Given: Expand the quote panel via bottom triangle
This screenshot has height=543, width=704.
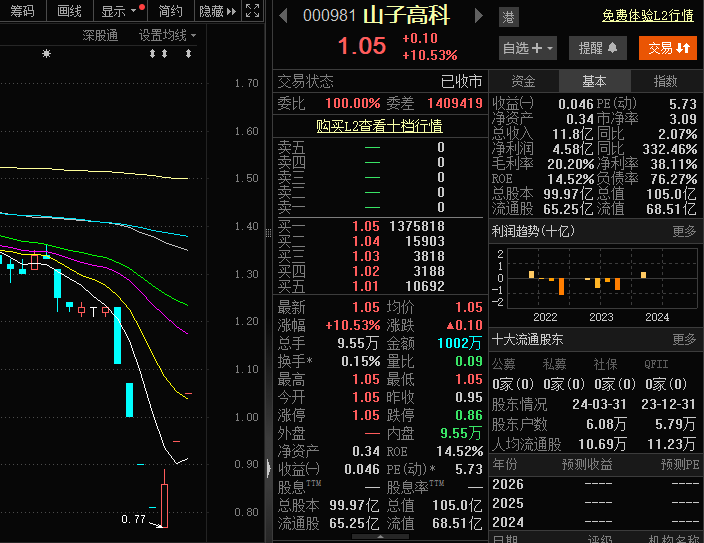Looking at the screenshot, I should (380, 536).
